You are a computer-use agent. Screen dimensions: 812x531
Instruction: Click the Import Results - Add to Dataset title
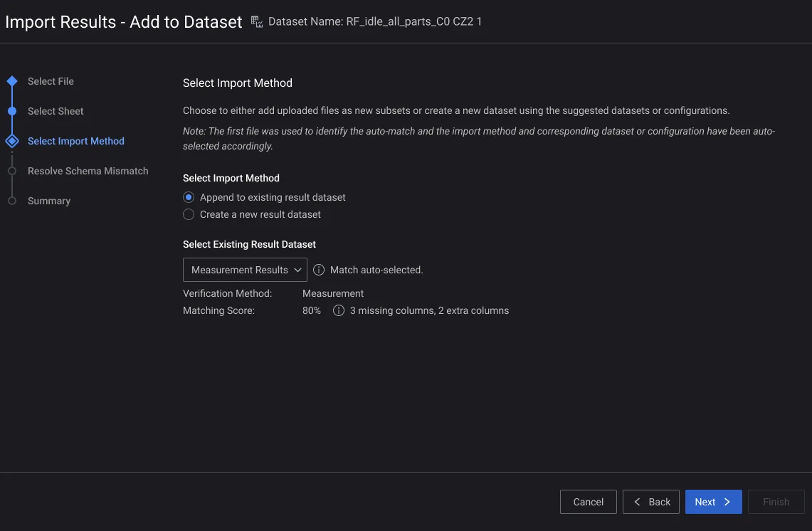pos(123,22)
